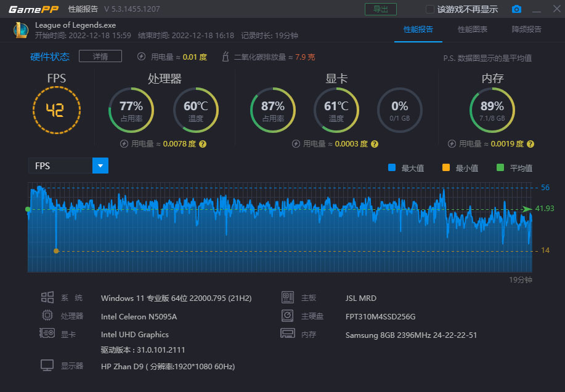Click the League of Legends game icon
Screen dimensions: 565x392
pos(20,30)
